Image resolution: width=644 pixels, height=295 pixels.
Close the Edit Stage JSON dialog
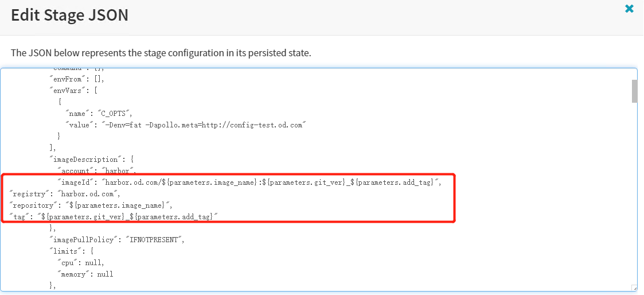tap(629, 9)
